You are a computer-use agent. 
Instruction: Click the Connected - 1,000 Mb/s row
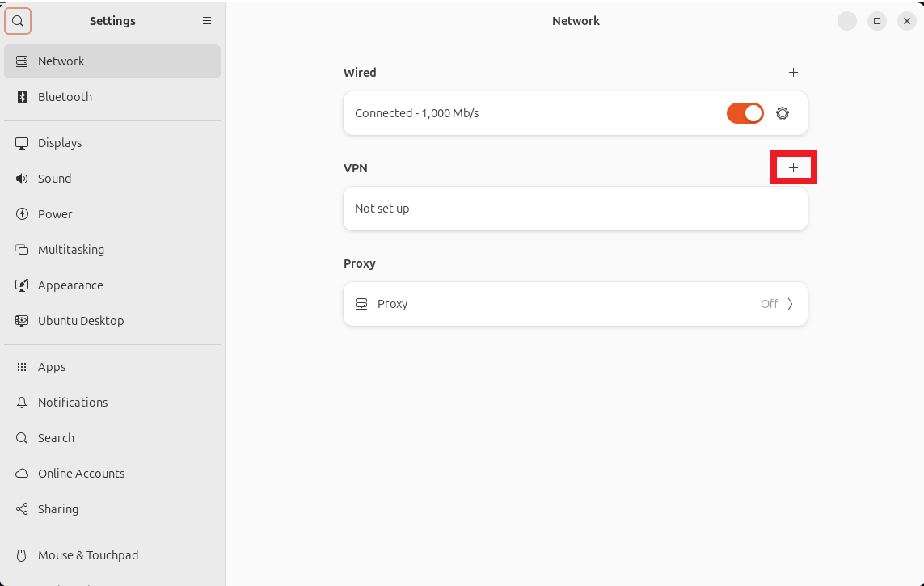(525, 113)
